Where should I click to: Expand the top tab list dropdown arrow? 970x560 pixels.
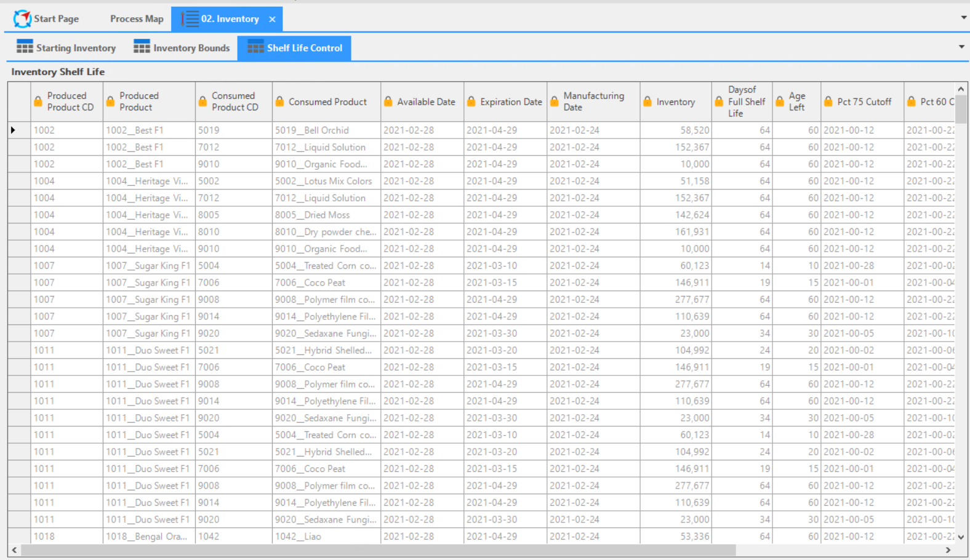click(x=963, y=17)
